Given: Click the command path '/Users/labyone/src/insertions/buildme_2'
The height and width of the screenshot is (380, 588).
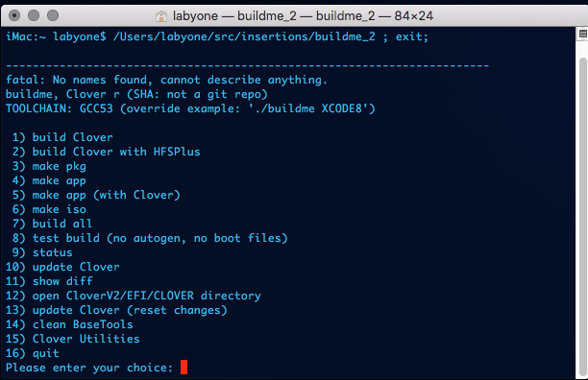Looking at the screenshot, I should [x=244, y=36].
